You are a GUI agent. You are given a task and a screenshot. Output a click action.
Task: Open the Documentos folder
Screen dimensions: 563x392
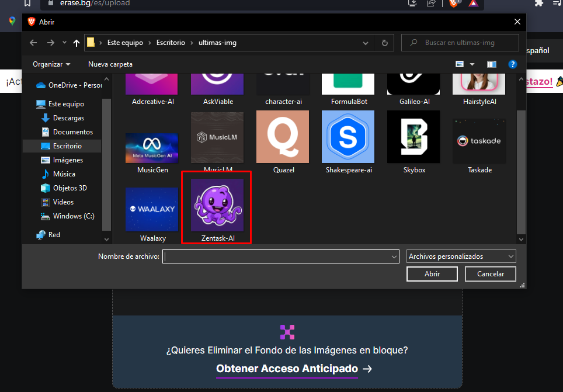click(67, 132)
